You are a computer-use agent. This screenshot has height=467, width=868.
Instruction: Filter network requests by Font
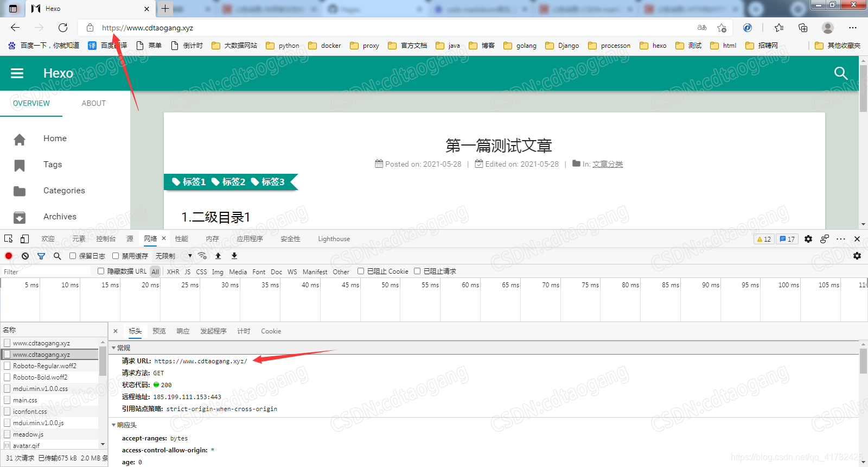pos(259,272)
